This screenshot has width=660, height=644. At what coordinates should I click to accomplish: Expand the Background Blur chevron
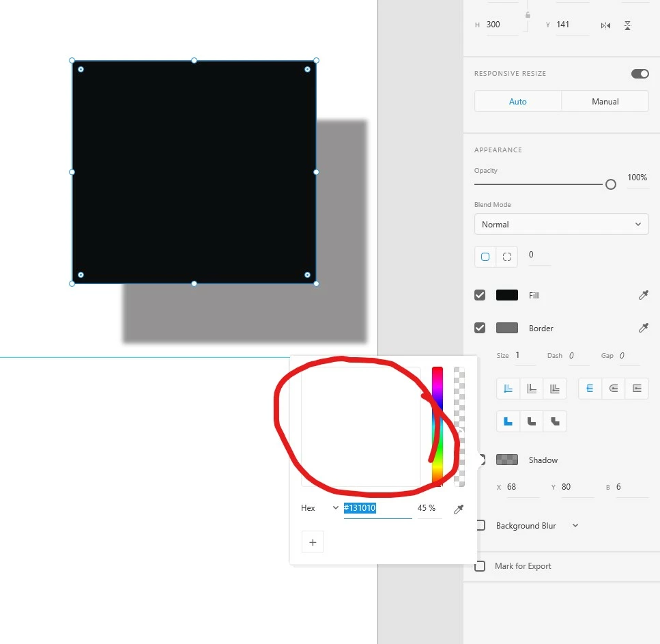[575, 525]
